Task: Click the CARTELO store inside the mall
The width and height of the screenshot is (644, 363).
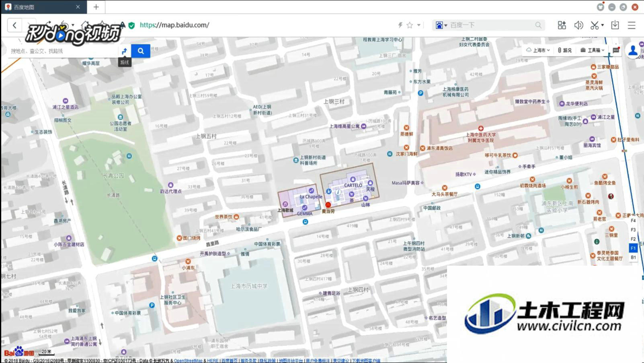Action: tap(353, 186)
